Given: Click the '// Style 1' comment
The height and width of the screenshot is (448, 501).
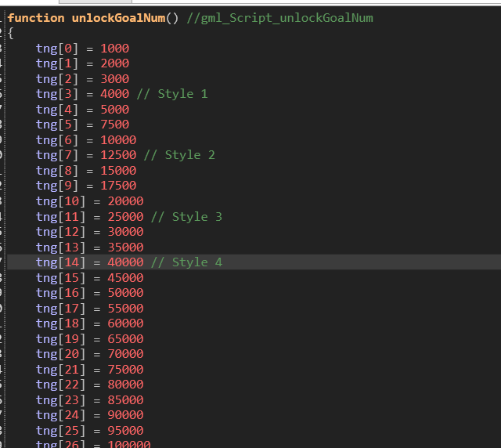Looking at the screenshot, I should [x=172, y=94].
